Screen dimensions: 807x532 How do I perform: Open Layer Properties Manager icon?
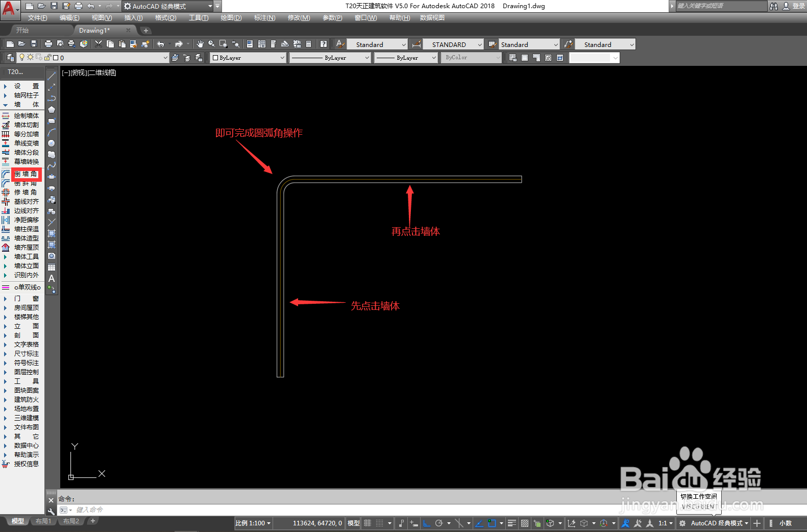(10, 58)
